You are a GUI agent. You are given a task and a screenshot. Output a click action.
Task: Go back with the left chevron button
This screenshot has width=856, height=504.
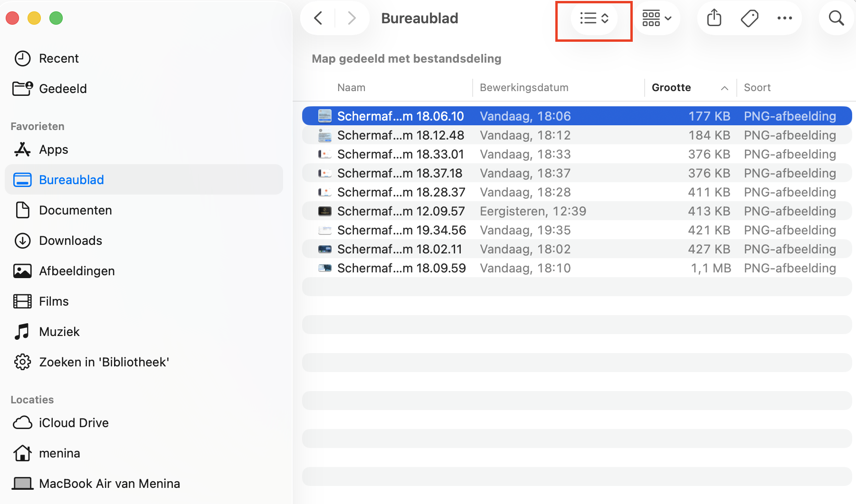(318, 19)
